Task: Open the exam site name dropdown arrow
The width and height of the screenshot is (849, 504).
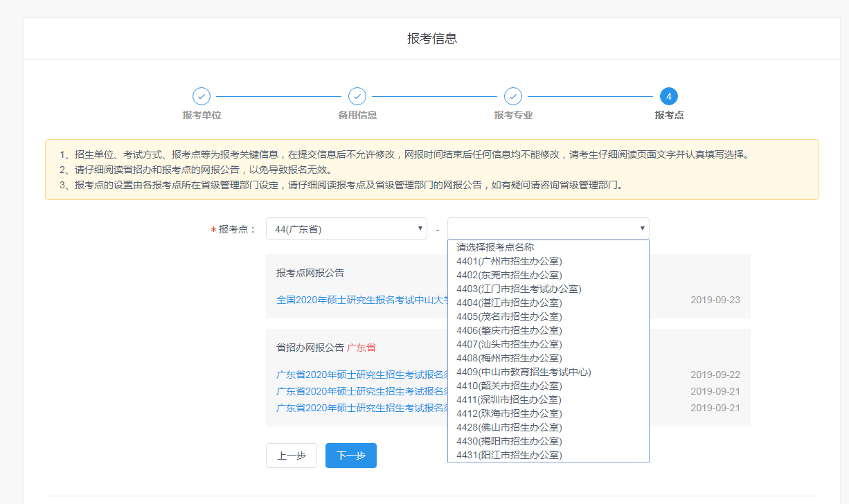Action: click(x=642, y=228)
